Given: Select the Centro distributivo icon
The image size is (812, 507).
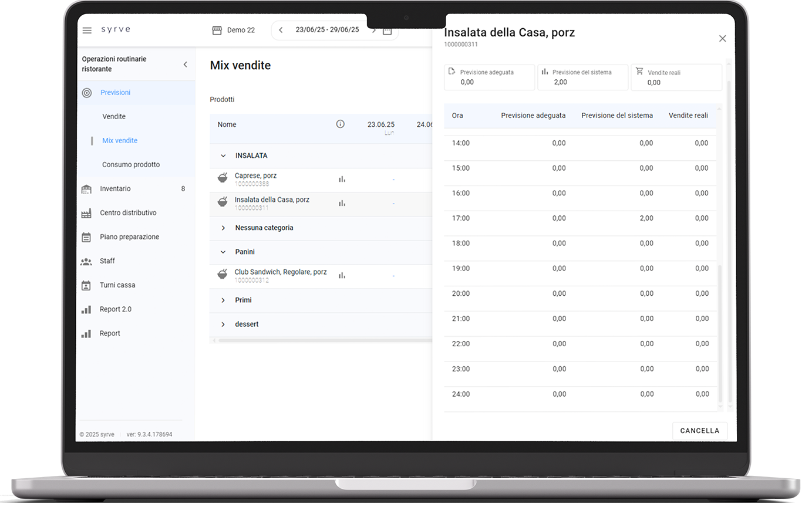Looking at the screenshot, I should [87, 212].
